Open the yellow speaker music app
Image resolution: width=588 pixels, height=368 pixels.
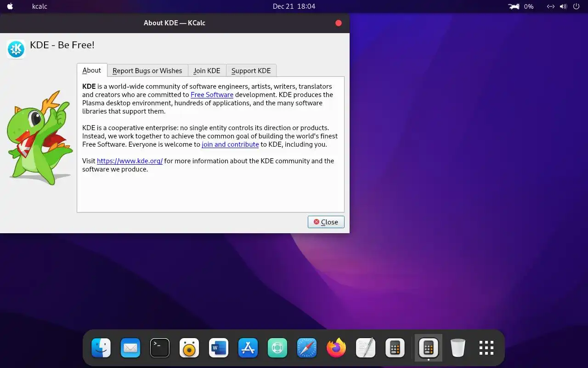coord(189,348)
